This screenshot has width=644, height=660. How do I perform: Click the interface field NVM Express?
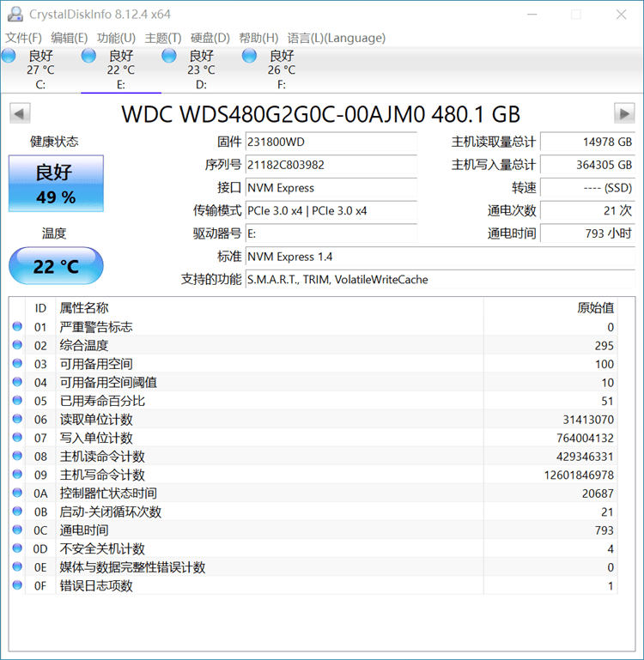pos(331,188)
